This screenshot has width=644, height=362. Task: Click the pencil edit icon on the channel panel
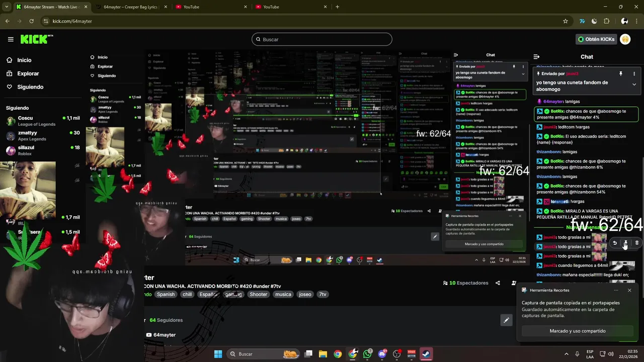(x=506, y=320)
